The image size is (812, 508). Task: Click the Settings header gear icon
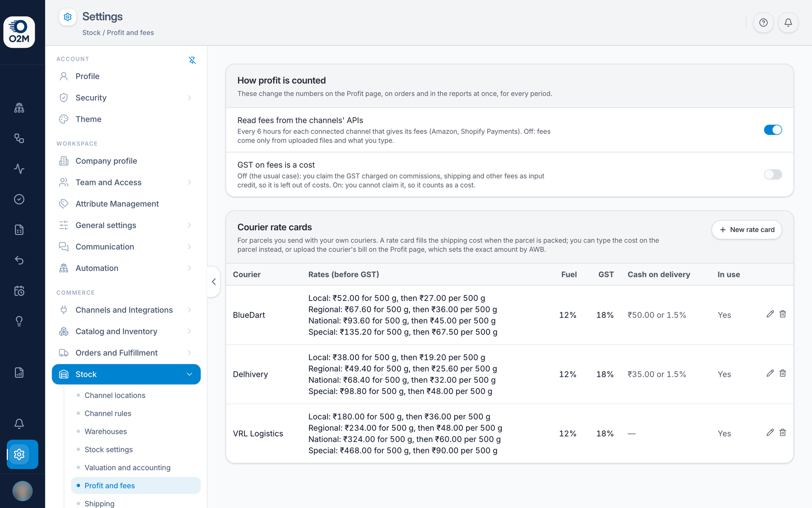coord(68,17)
